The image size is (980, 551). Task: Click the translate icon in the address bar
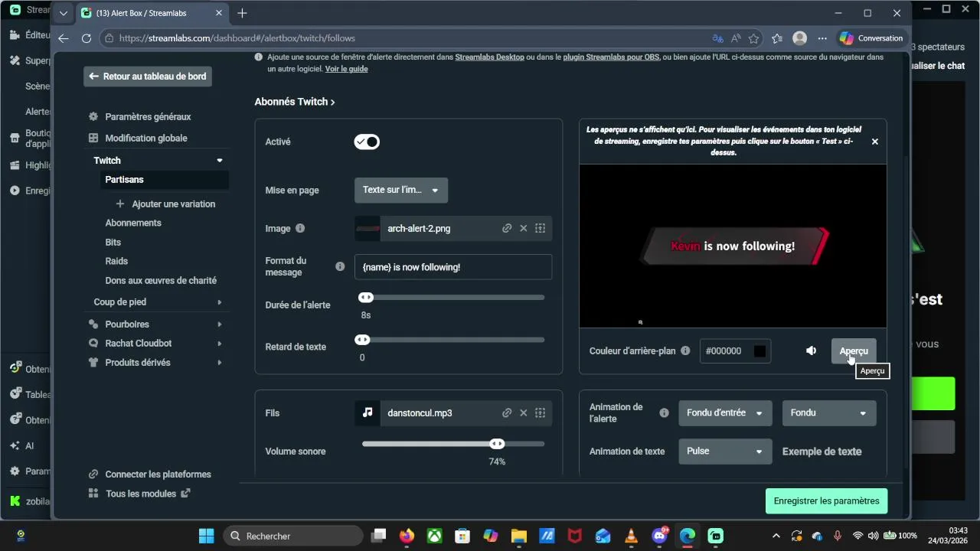717,38
